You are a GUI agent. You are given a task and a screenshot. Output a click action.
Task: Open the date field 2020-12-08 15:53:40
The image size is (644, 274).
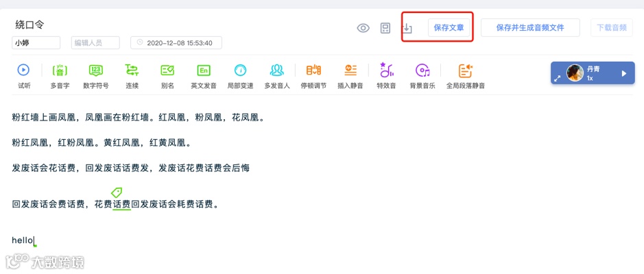(176, 42)
